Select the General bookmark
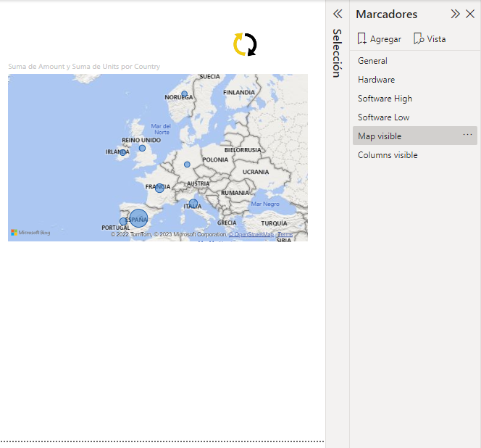Image resolution: width=481 pixels, height=448 pixels. point(372,61)
